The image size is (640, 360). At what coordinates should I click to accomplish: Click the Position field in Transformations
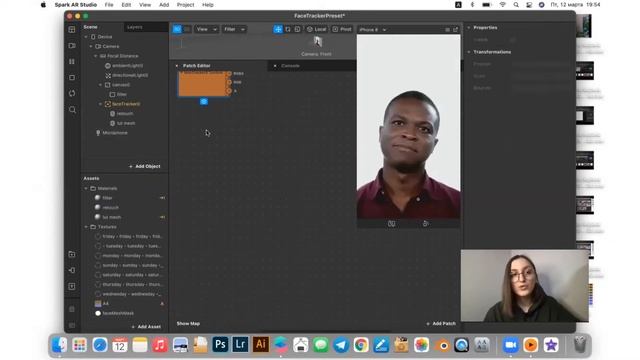pos(540,64)
